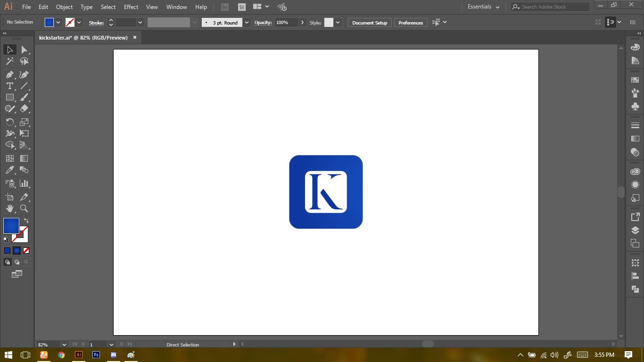Open the Object menu
The image size is (644, 362).
click(64, 7)
